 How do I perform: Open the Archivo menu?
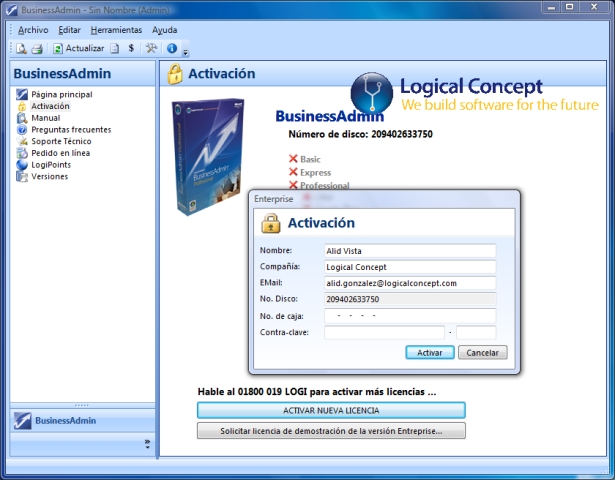tap(33, 30)
